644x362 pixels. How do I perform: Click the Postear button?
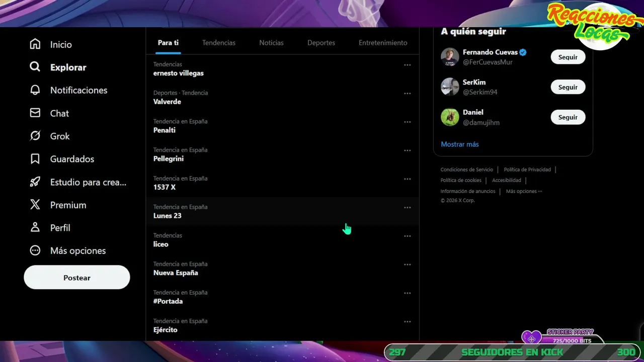[x=77, y=278]
